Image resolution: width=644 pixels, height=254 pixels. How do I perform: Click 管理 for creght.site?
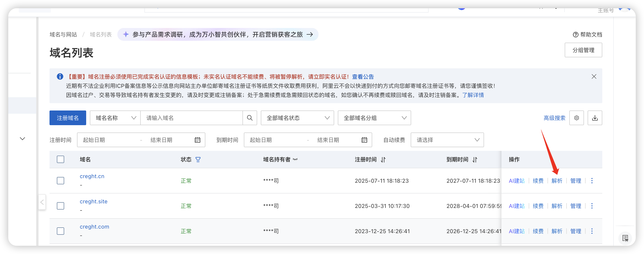[575, 206]
